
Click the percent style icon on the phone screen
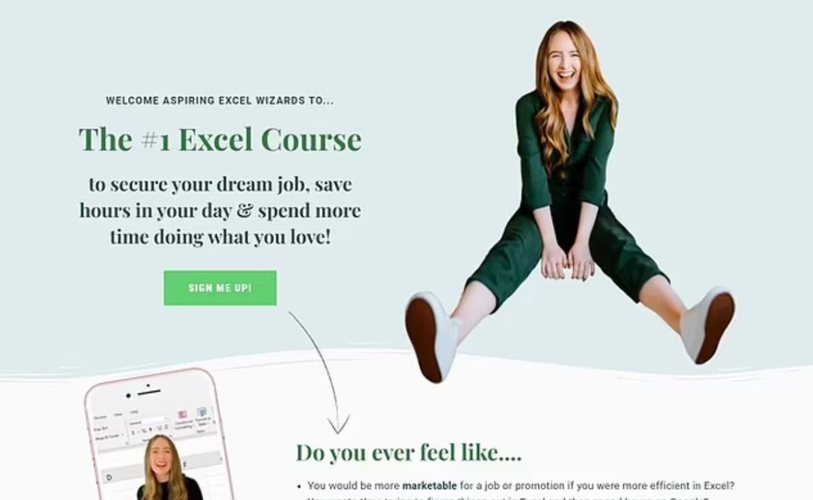(144, 431)
